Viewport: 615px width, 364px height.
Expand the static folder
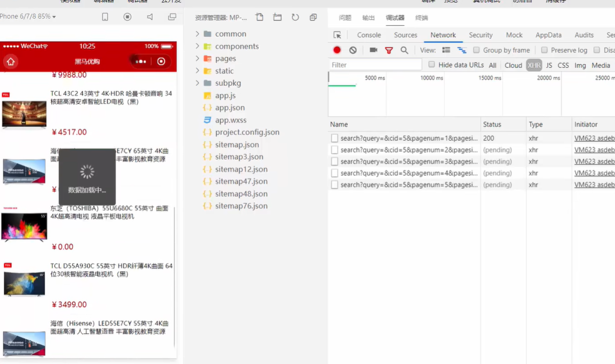pos(197,71)
